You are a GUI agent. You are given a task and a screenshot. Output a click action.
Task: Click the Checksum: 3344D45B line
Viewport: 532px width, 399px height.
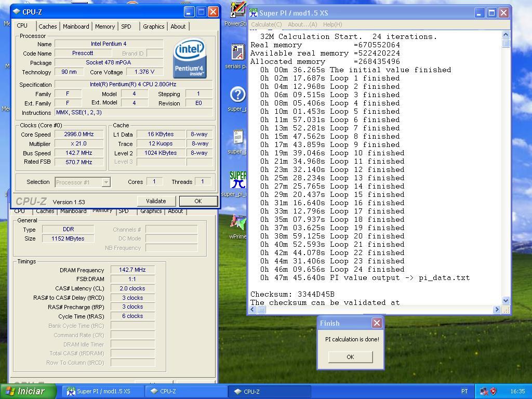coord(292,294)
